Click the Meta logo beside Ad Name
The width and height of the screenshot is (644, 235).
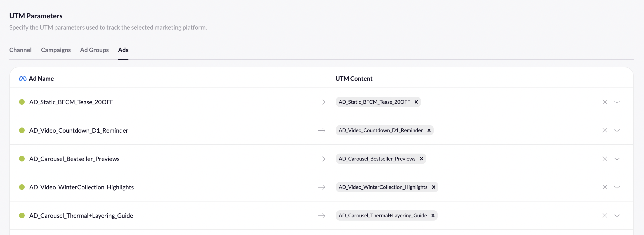(x=23, y=78)
